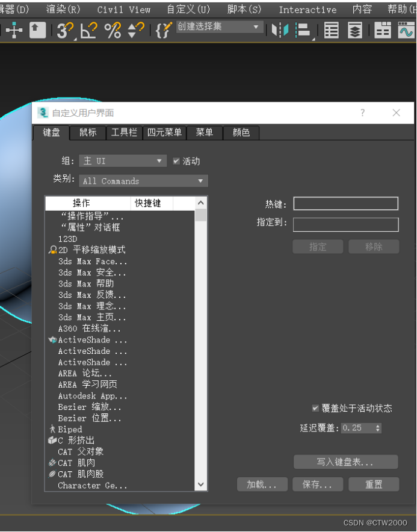Toggle the percent snap icon
The width and height of the screenshot is (417, 532).
[x=113, y=30]
